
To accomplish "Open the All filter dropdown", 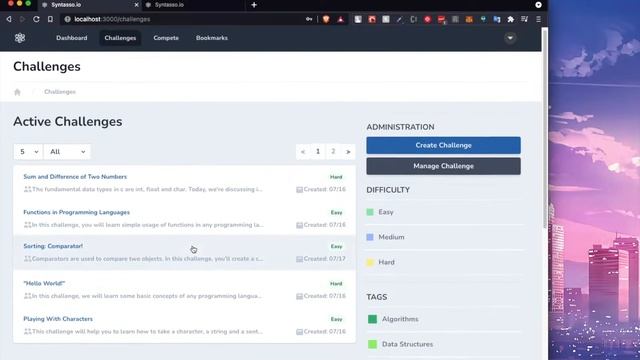I will coord(67,152).
